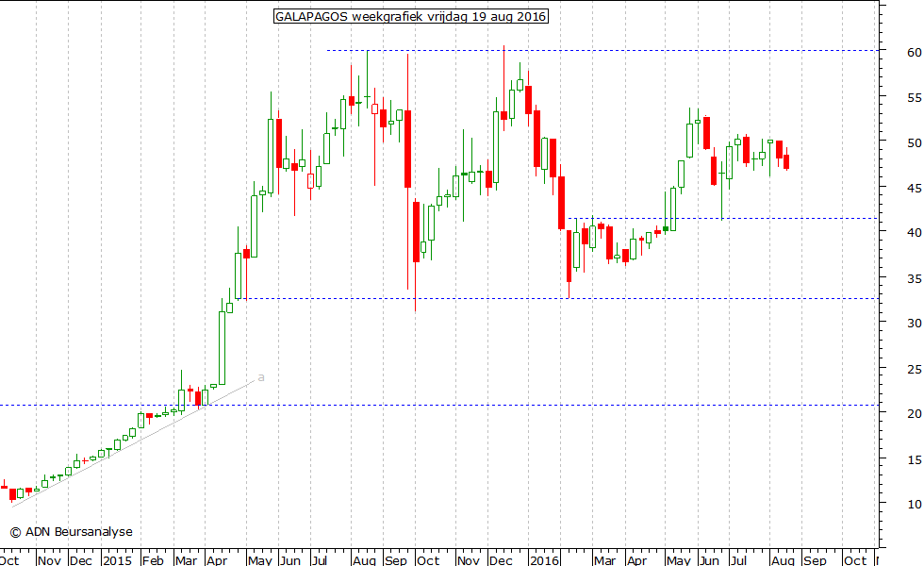
Task: Select the 60 price axis label
Action: (914, 53)
